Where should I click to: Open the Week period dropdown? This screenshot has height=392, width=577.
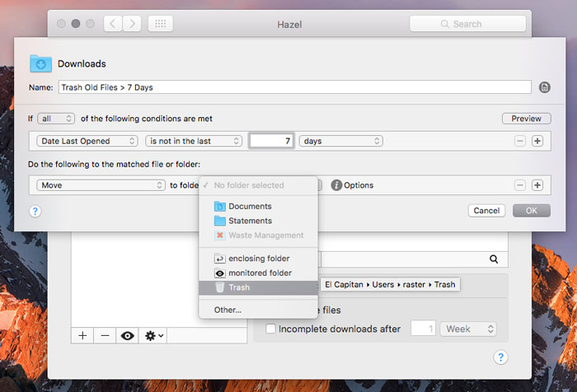pos(468,329)
